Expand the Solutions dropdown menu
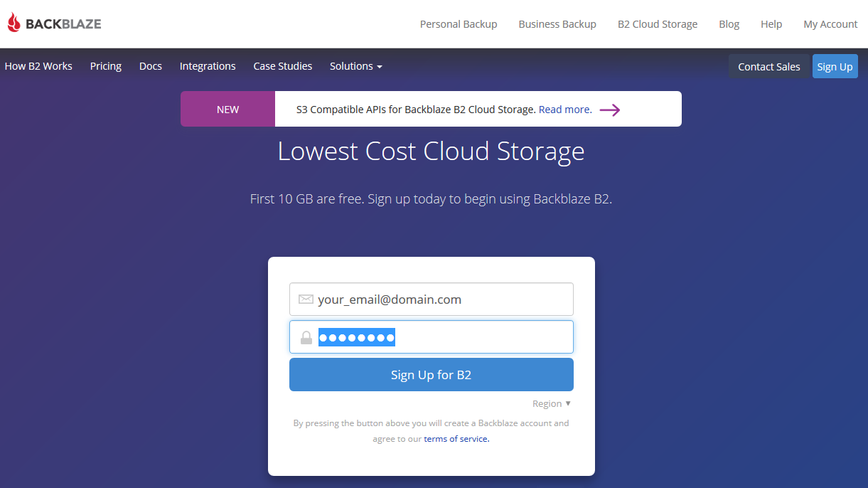The image size is (868, 488). 355,66
